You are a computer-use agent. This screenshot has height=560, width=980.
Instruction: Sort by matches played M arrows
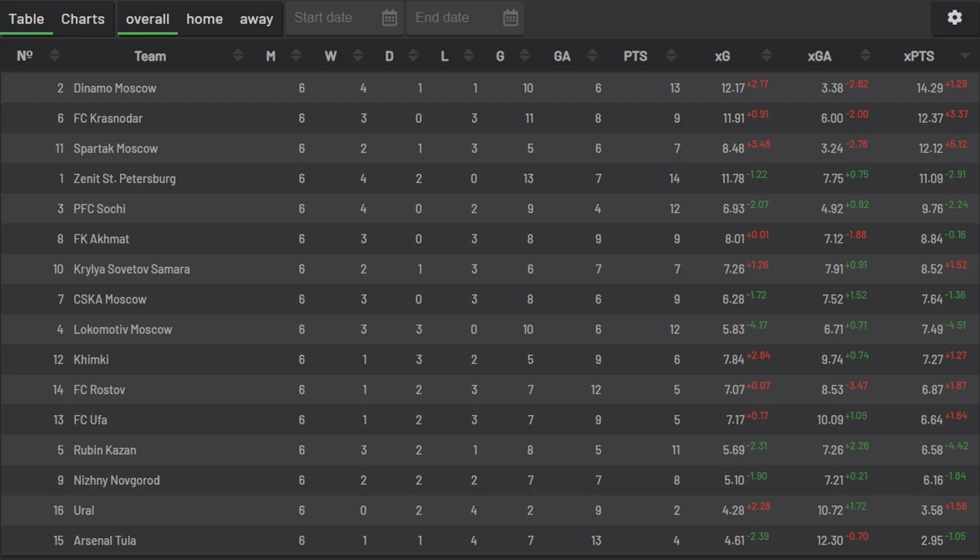coord(296,56)
